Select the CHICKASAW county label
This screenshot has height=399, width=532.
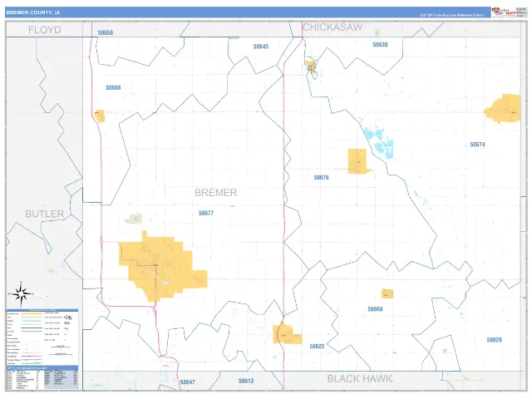(332, 27)
